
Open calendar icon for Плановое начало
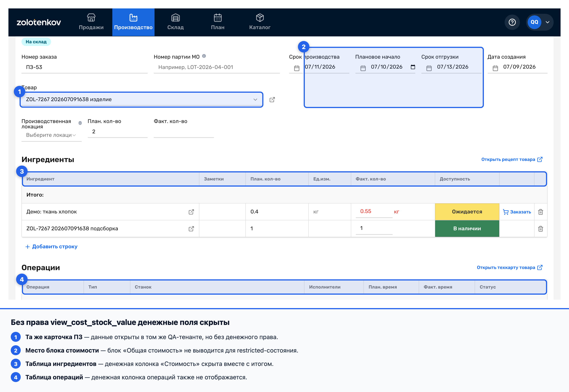tap(363, 68)
